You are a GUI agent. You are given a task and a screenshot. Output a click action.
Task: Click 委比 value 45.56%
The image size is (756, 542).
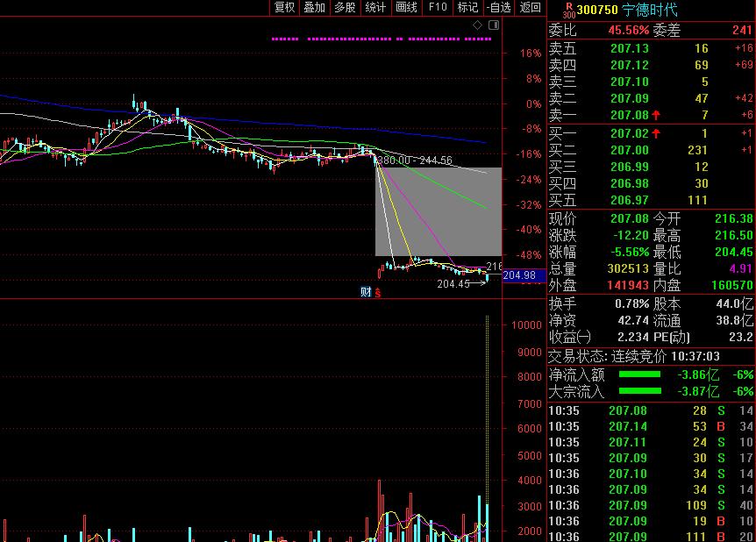pyautogui.click(x=628, y=30)
